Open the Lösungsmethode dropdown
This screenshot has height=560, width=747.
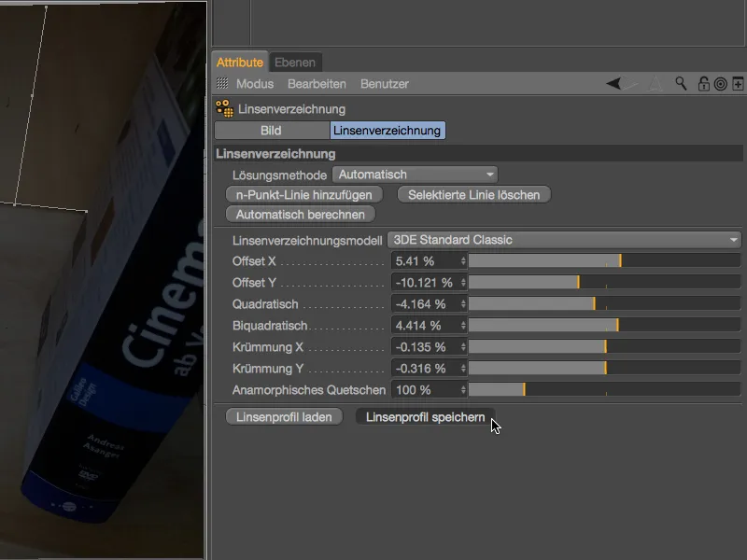click(x=415, y=175)
